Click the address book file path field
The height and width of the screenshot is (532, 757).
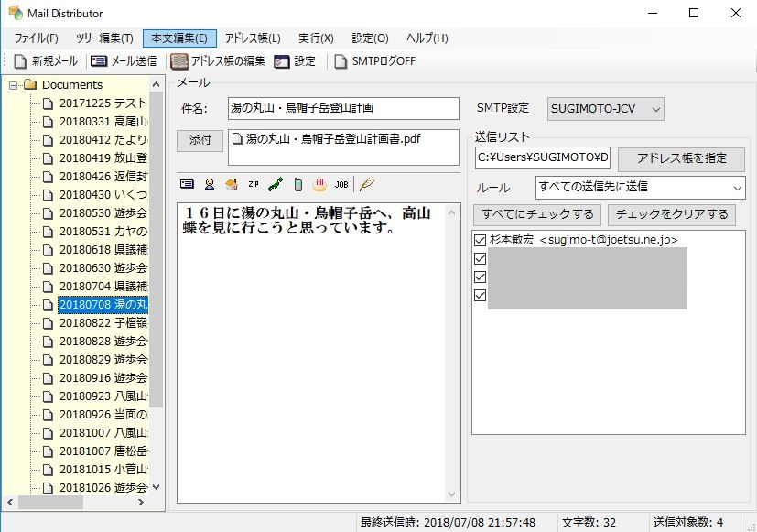pyautogui.click(x=543, y=157)
